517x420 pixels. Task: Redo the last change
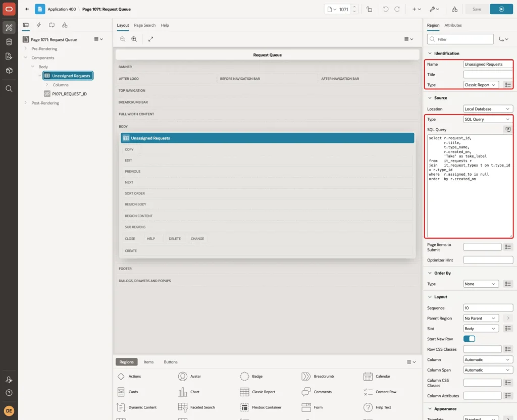[397, 9]
